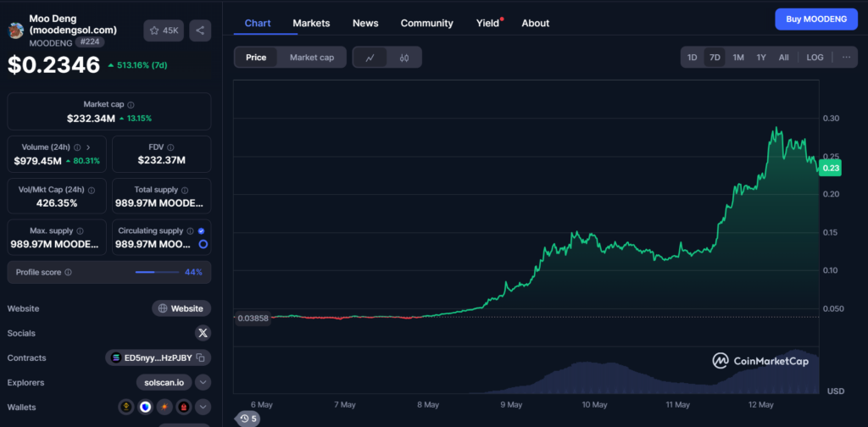Screen dimensions: 868x427
Task: Set chart range to 1Y
Action: [x=761, y=57]
